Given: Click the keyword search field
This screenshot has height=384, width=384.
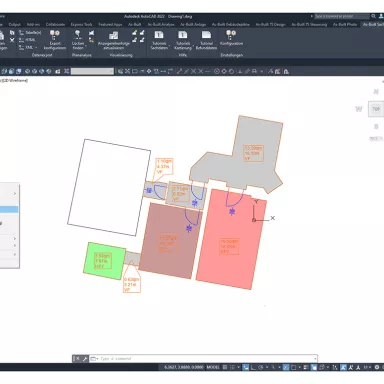Looking at the screenshot, I should [342, 16].
